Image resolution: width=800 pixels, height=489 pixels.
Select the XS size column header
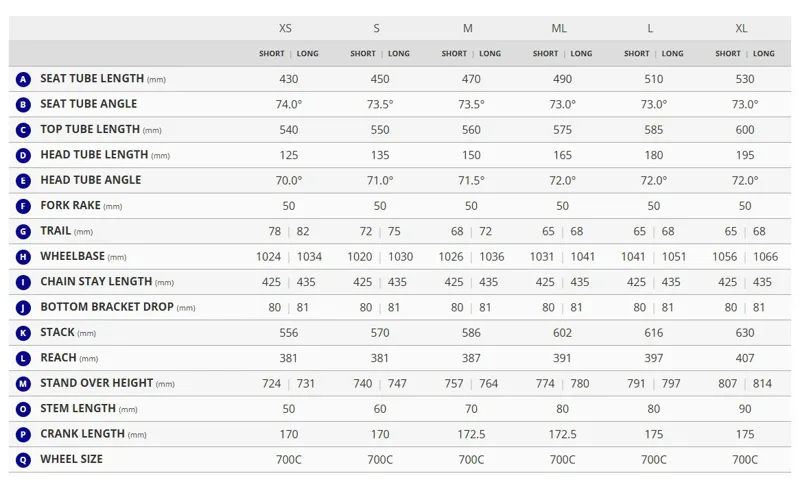click(285, 29)
